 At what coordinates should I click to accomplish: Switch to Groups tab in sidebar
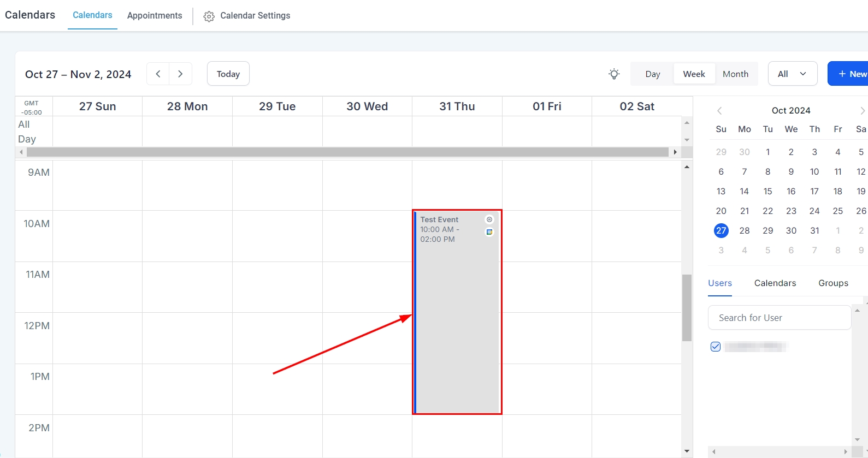(833, 283)
